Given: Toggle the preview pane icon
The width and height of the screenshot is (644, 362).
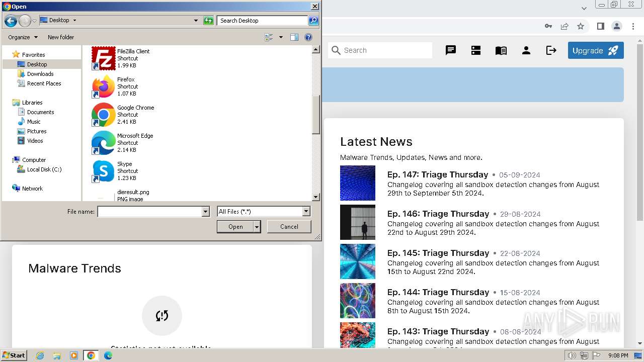Looking at the screenshot, I should click(x=294, y=37).
